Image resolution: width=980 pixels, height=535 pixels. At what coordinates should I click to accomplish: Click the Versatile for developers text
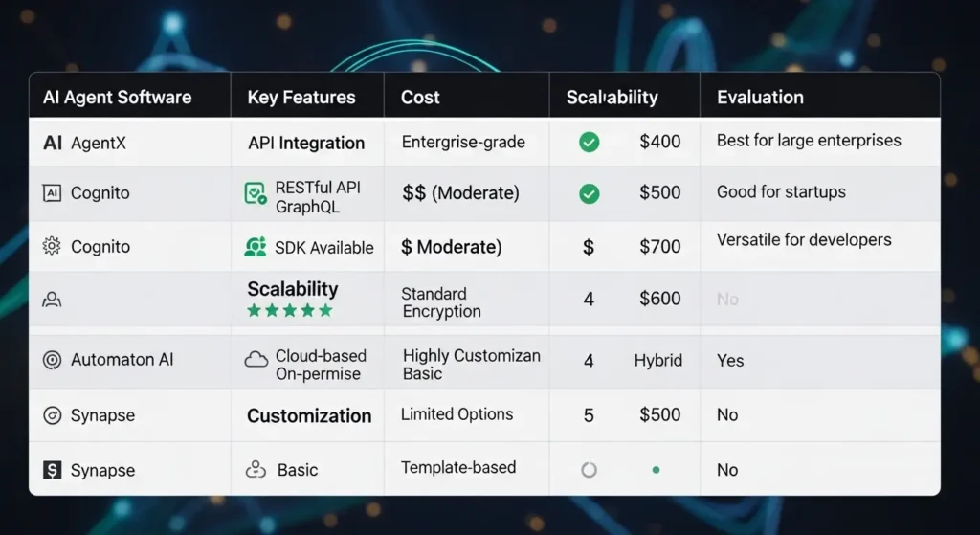click(x=804, y=240)
